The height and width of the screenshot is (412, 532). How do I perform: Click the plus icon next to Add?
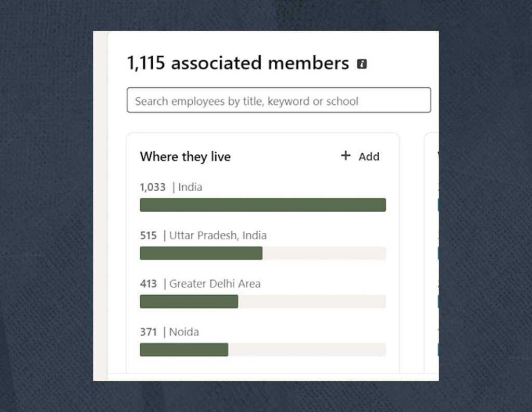[345, 156]
